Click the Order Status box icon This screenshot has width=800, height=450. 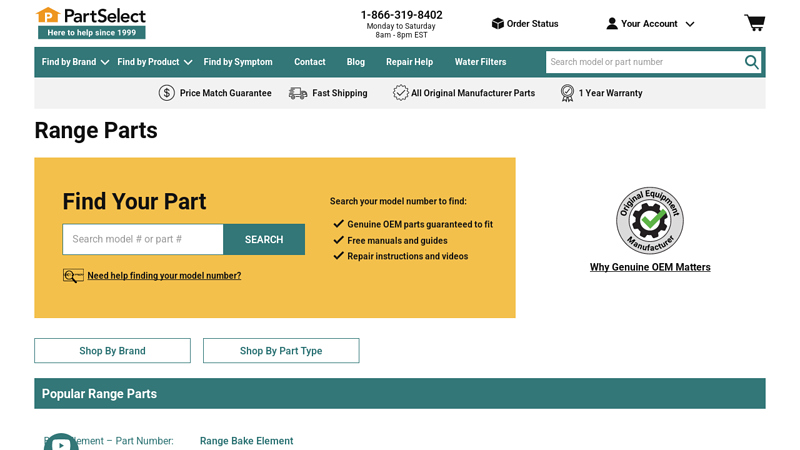click(497, 23)
